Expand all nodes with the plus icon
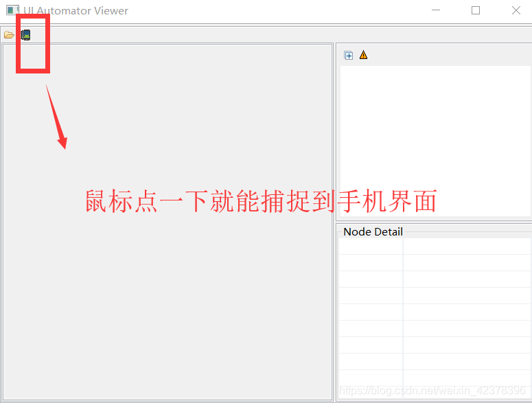 pos(348,55)
